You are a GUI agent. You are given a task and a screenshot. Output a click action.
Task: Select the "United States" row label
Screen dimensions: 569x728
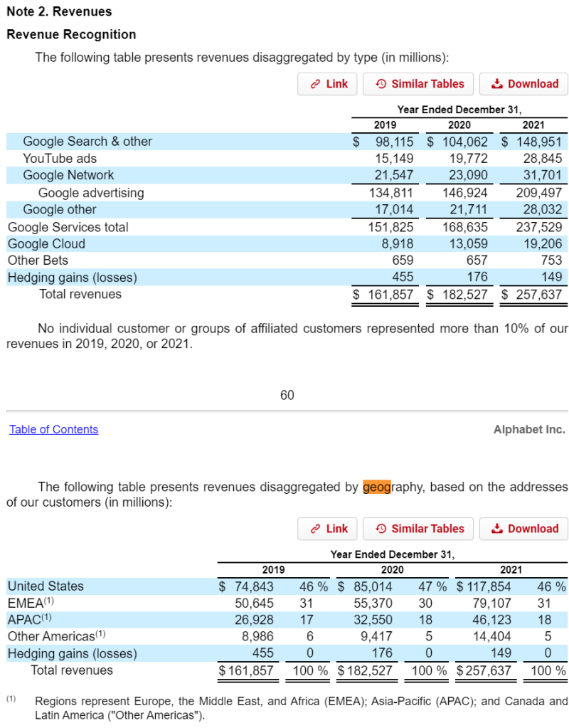coord(46,586)
